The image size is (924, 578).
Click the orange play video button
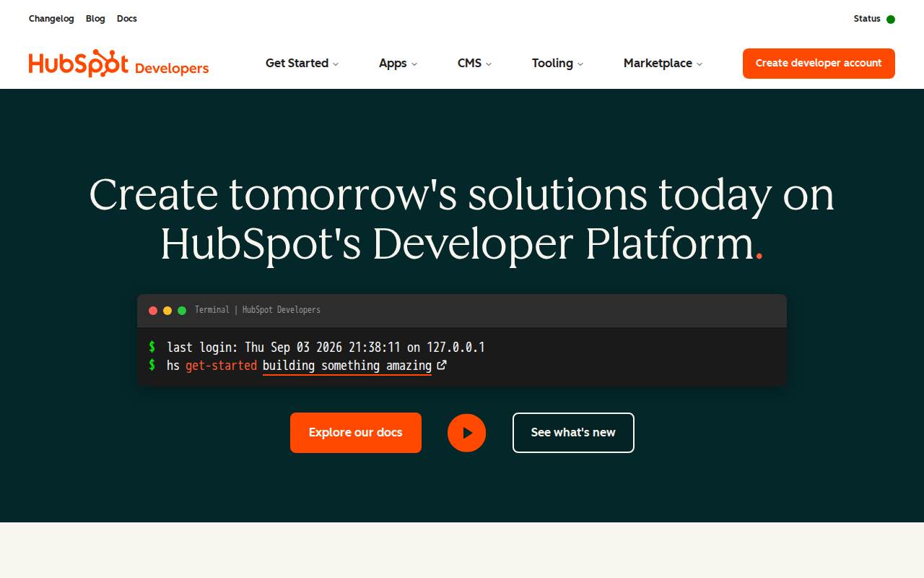466,433
